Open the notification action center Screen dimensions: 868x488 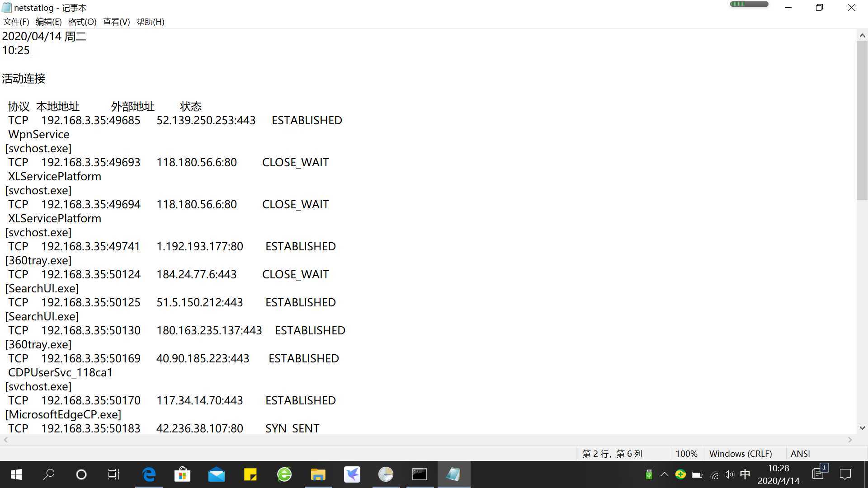pos(845,474)
